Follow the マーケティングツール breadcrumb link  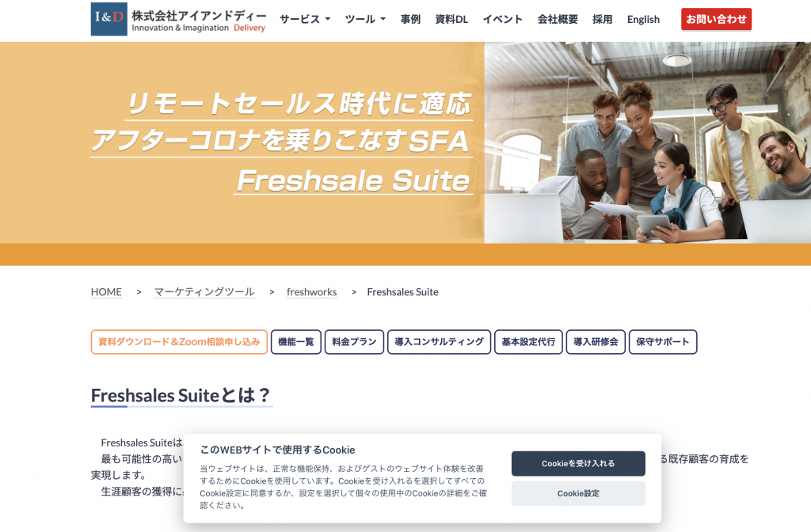click(204, 292)
